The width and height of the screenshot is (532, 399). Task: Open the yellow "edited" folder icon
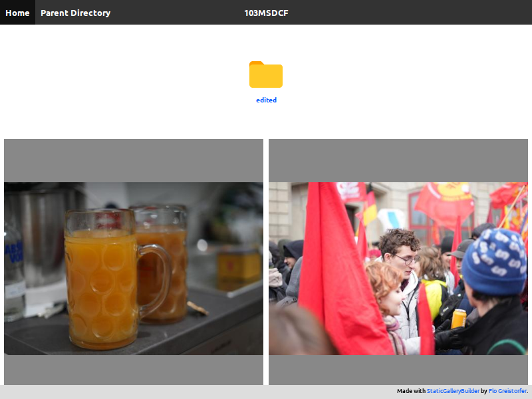266,74
